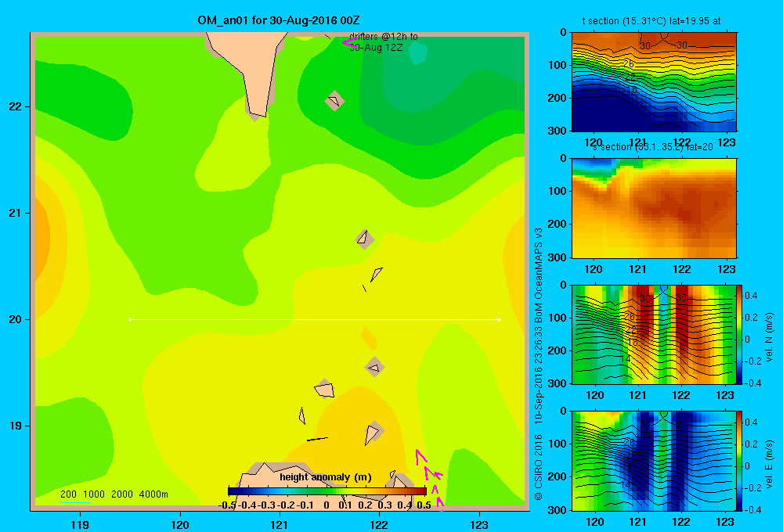This screenshot has width=783, height=532.
Task: Click the "vel. N (m/s)" axis label
Action: coord(770,337)
